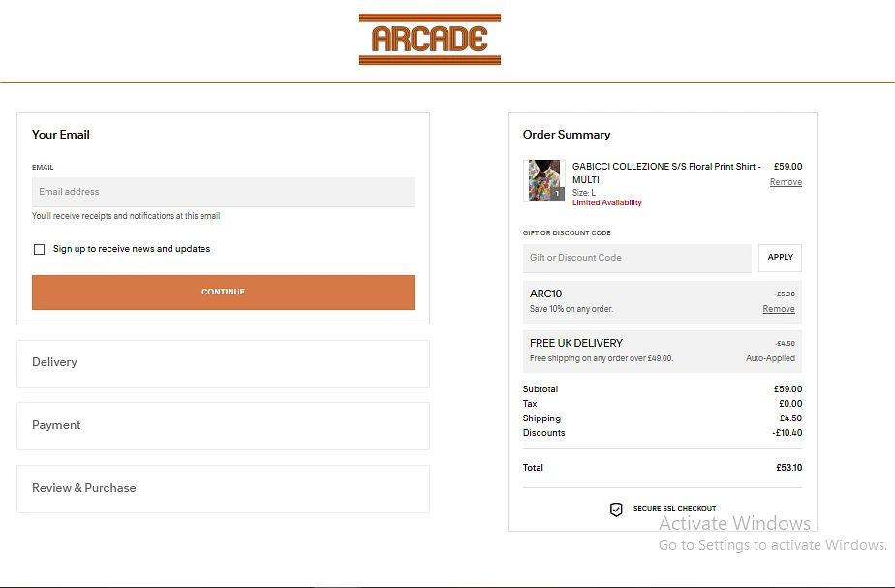Click the Limited Availability notice
This screenshot has width=895, height=588.
pos(607,203)
